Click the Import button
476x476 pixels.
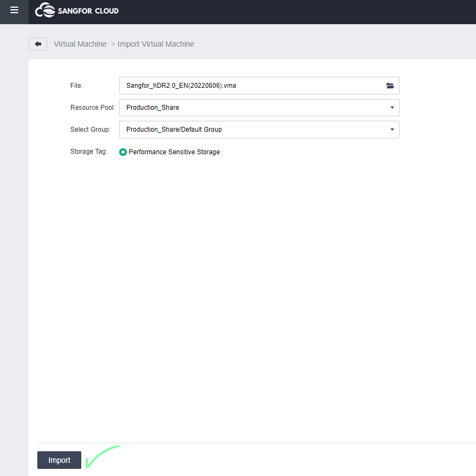59,460
